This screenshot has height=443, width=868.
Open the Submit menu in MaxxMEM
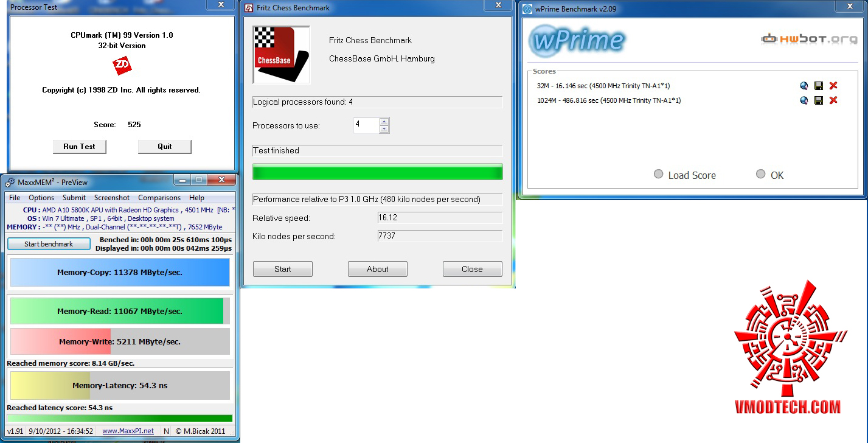74,198
